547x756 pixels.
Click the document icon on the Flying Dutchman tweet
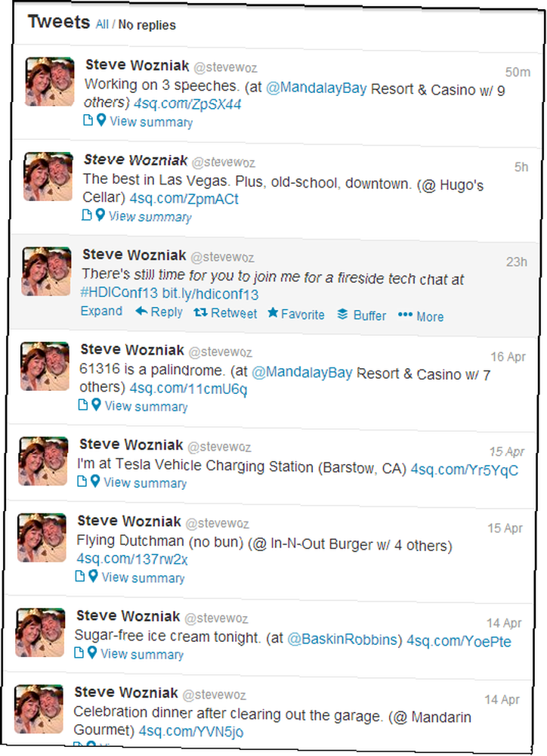(80, 575)
